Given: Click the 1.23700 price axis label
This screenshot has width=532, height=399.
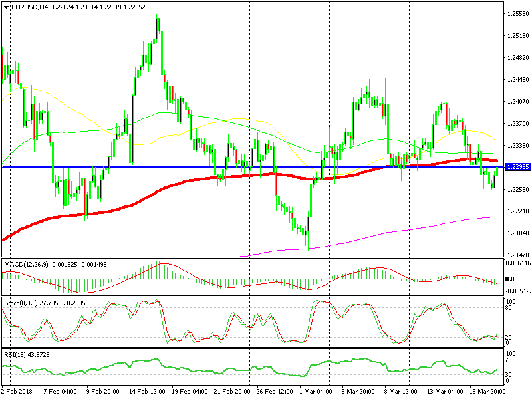Looking at the screenshot, I should pos(518,124).
